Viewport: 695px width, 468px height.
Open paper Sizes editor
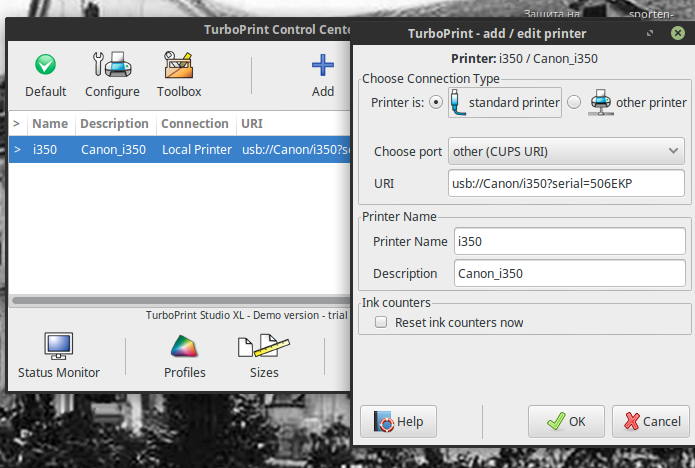(x=264, y=355)
